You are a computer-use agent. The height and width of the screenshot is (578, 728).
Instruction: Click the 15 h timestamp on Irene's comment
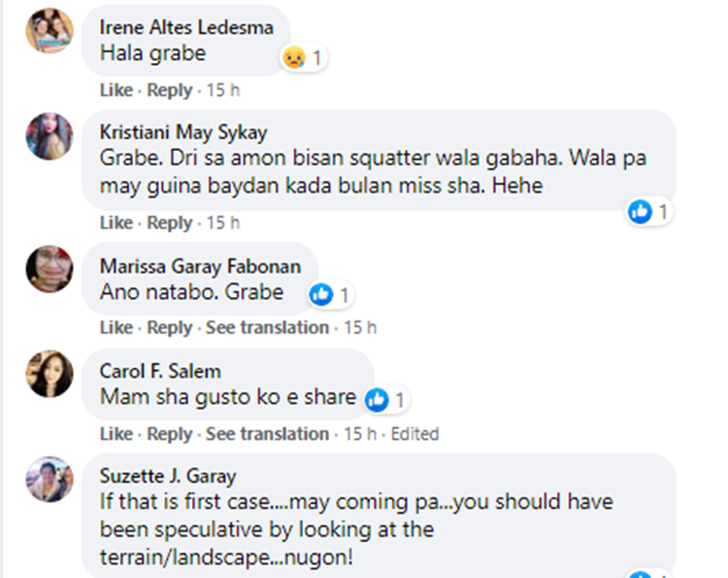(x=222, y=90)
